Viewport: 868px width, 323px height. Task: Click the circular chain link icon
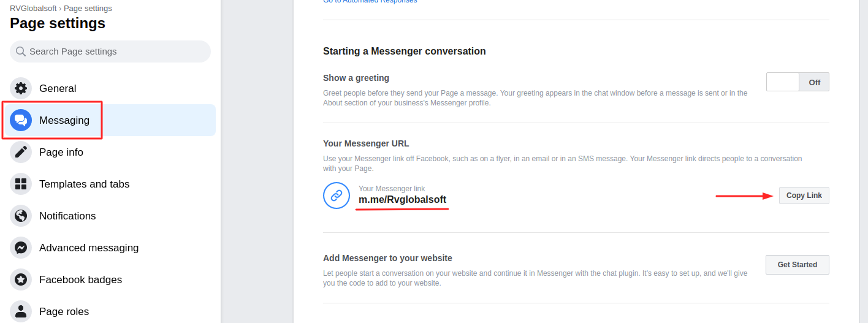pyautogui.click(x=337, y=196)
